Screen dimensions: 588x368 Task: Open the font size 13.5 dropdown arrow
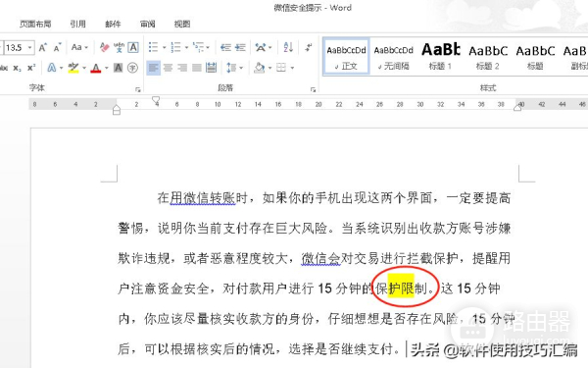pyautogui.click(x=30, y=48)
